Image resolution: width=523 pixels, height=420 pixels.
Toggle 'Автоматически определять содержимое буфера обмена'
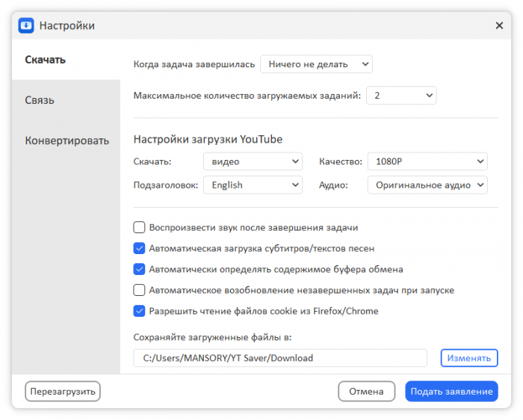click(139, 269)
